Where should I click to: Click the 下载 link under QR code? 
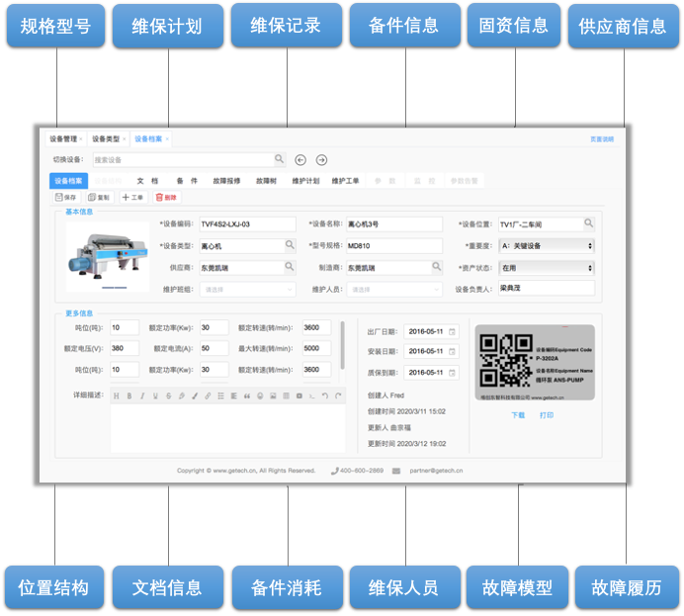coord(518,415)
